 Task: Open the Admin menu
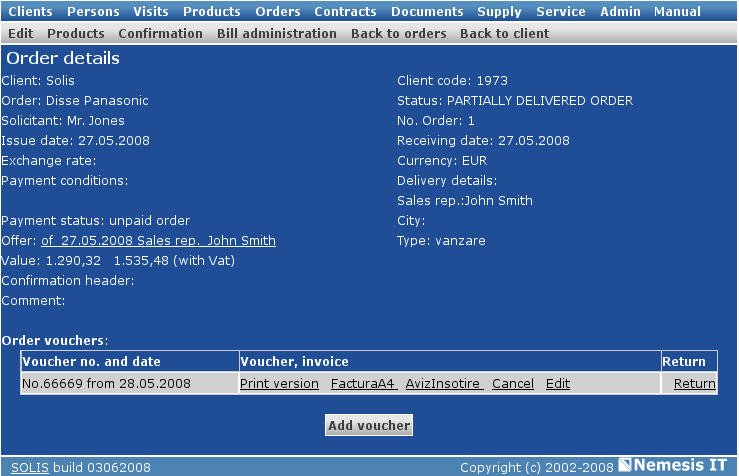click(620, 11)
